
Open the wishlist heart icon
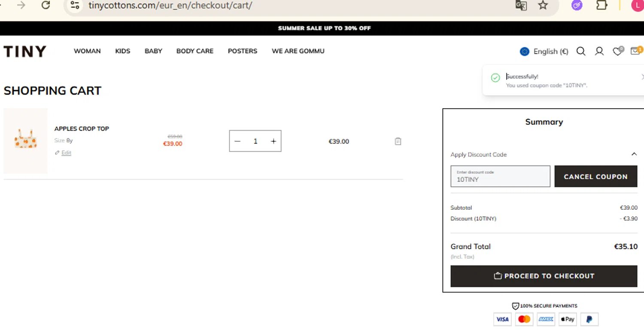click(618, 51)
